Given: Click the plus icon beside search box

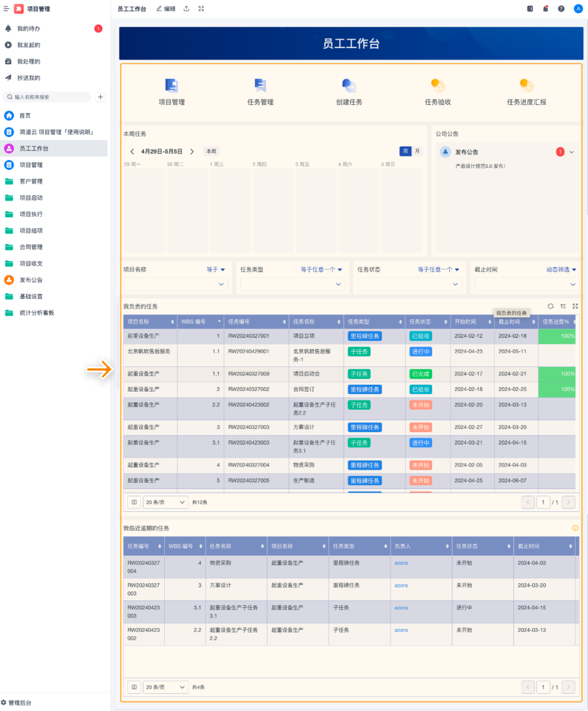Looking at the screenshot, I should [101, 97].
